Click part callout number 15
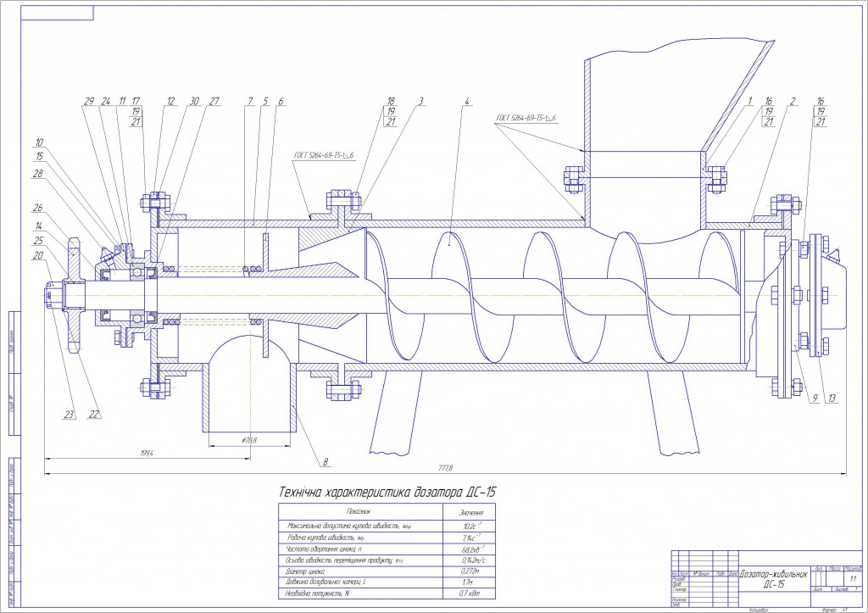 (39, 157)
